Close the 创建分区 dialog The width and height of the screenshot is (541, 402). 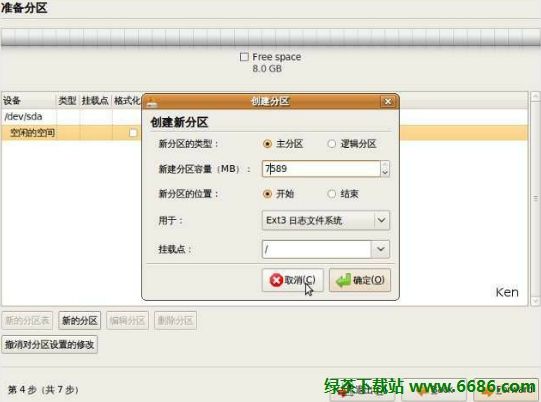pos(388,101)
